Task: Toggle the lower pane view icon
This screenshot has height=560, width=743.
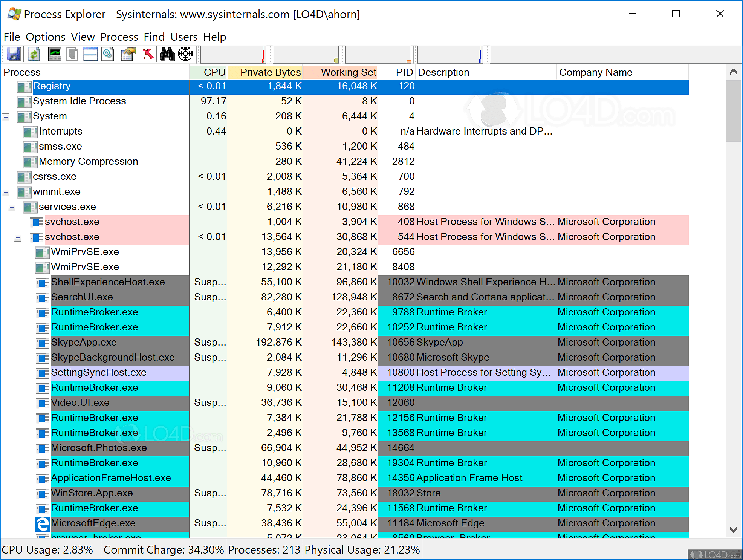Action: pos(90,54)
